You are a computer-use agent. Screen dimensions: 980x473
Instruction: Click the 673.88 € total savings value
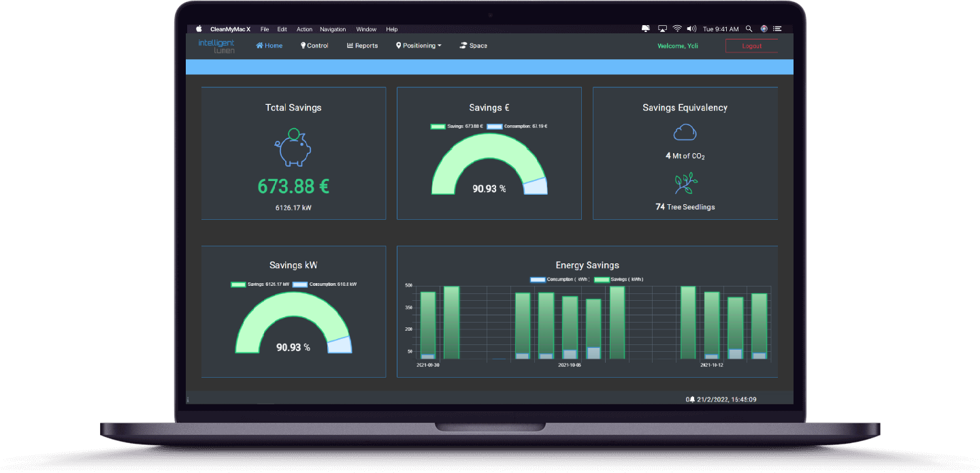[293, 186]
